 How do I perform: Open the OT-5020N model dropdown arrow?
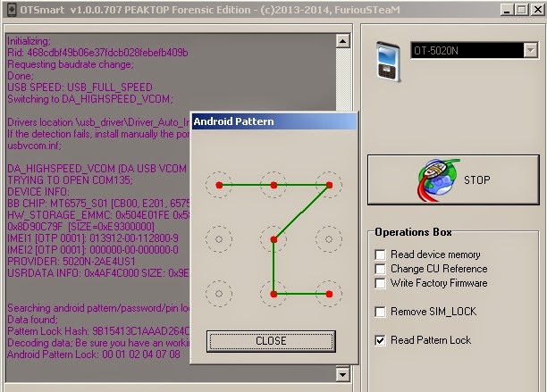tap(531, 51)
